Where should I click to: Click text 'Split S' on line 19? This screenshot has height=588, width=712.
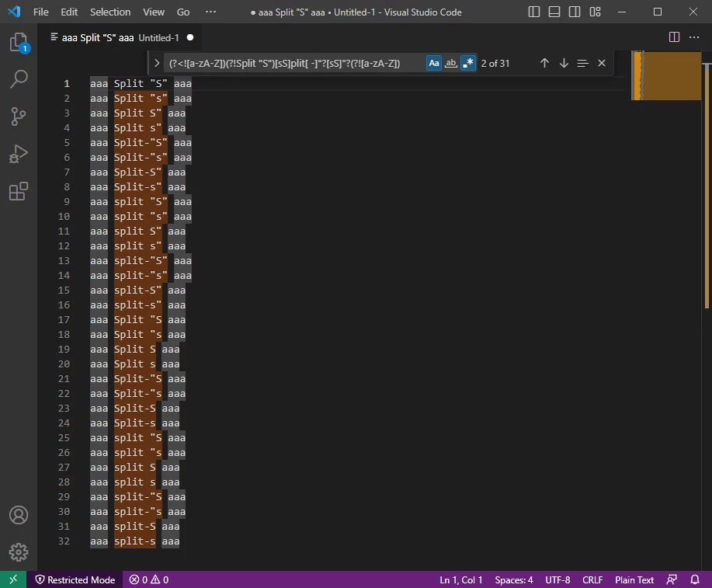click(x=135, y=350)
